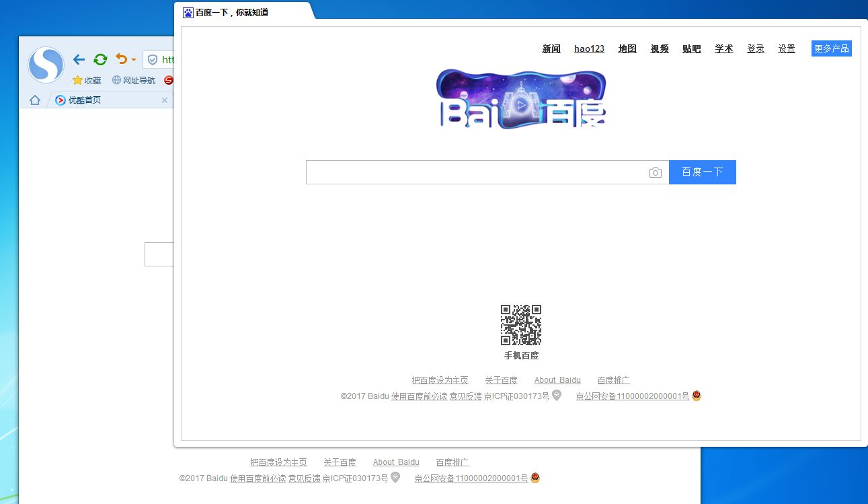Click the security shield in address bar
Viewport: 868px width, 504px height.
(153, 60)
